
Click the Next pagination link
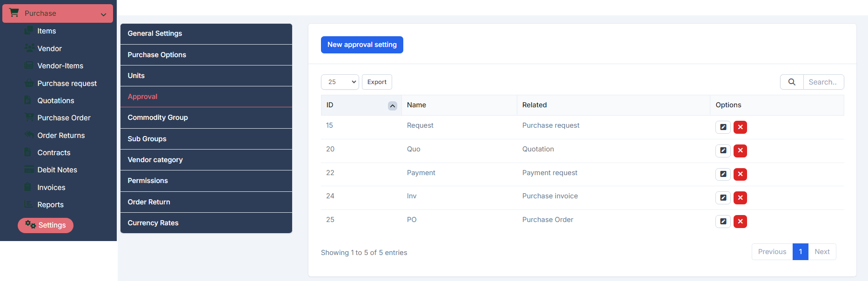click(822, 252)
